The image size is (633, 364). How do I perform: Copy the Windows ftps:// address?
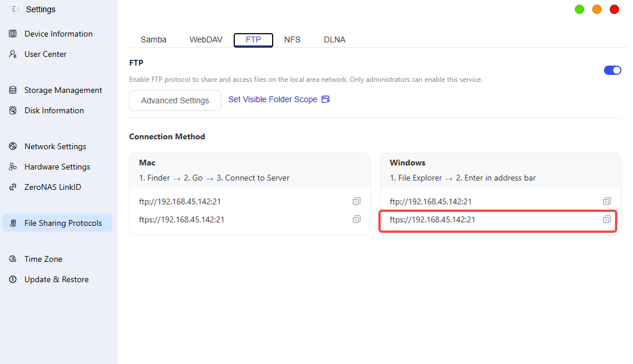[x=607, y=219]
